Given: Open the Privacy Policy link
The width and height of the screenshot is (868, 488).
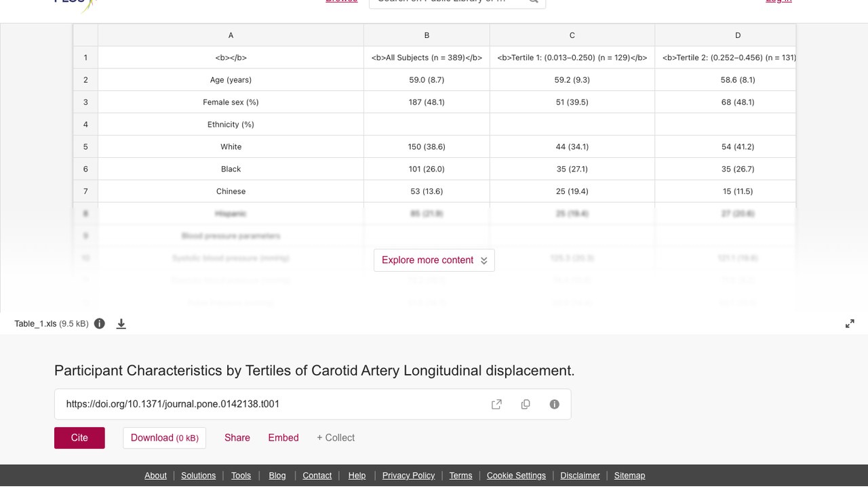Looking at the screenshot, I should point(408,476).
